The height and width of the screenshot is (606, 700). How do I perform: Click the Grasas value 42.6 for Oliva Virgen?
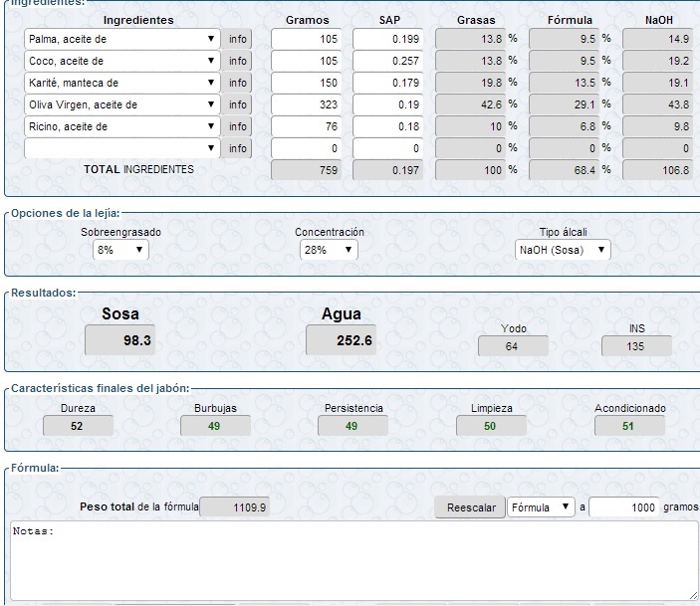click(x=471, y=104)
